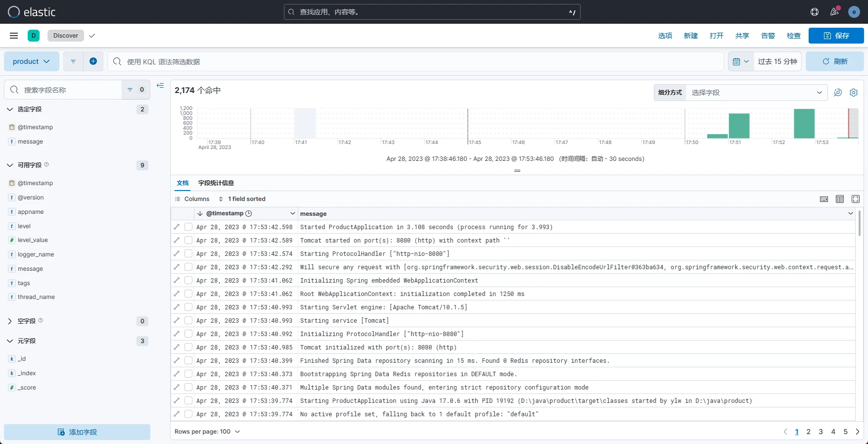Add a filter with the plus icon
868x444 pixels.
93,61
